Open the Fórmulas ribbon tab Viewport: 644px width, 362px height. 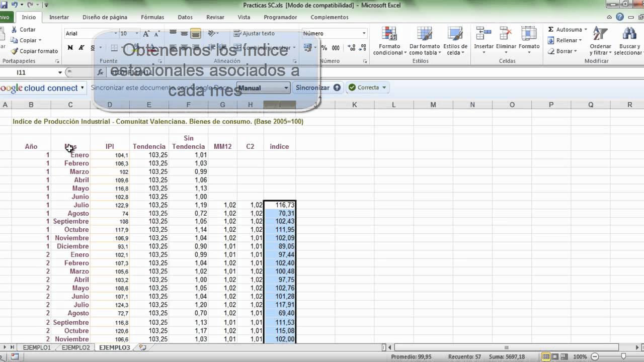[x=152, y=17]
